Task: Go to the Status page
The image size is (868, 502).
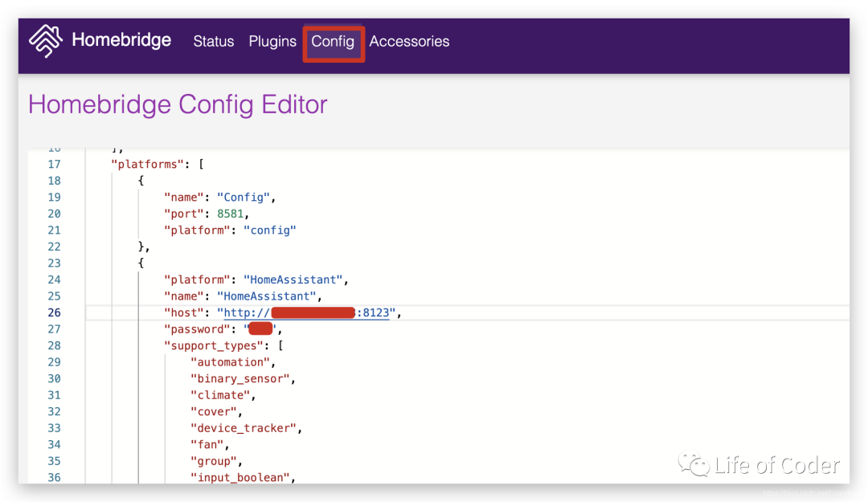Action: pos(214,42)
